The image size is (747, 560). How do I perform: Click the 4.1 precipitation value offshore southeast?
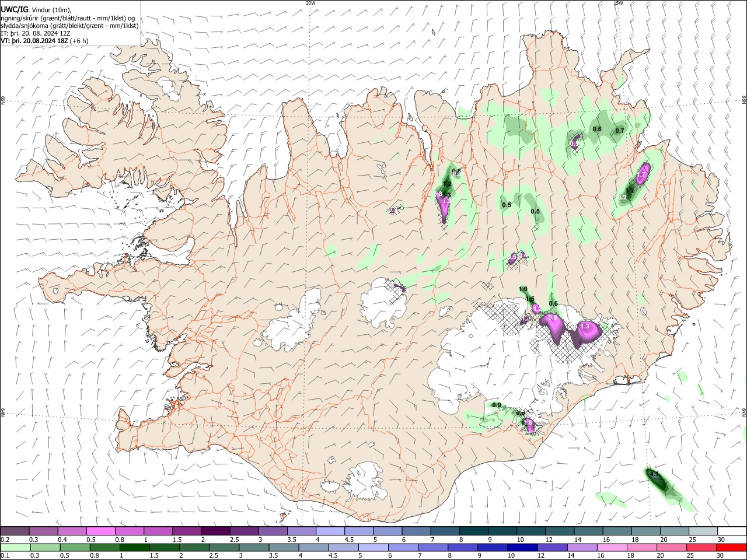(654, 474)
